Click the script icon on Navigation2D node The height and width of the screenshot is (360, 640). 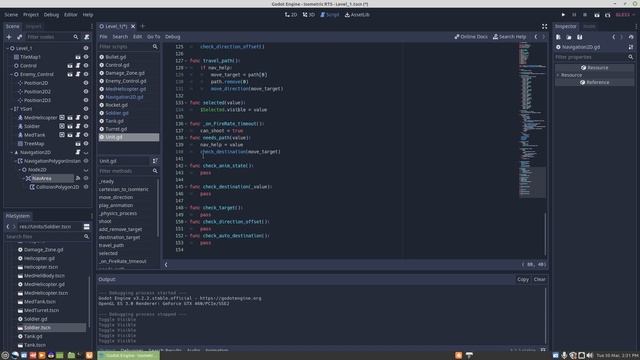click(x=78, y=152)
